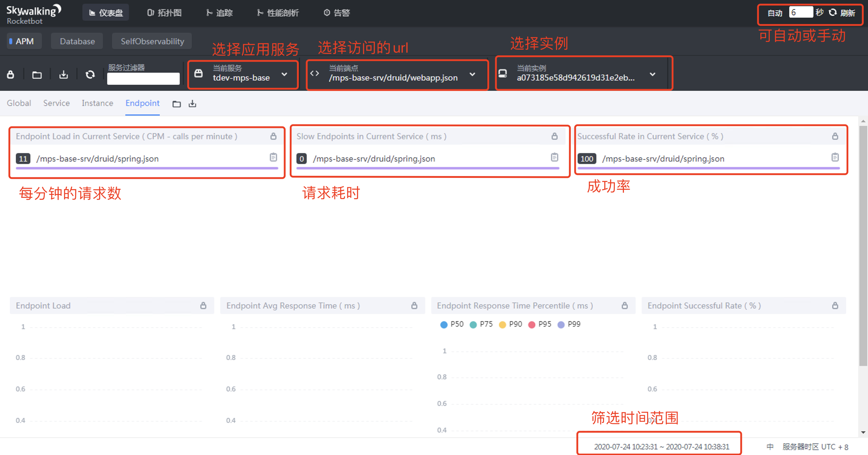Toggle the lock on the Slow Endpoints panel
868x455 pixels.
(554, 136)
